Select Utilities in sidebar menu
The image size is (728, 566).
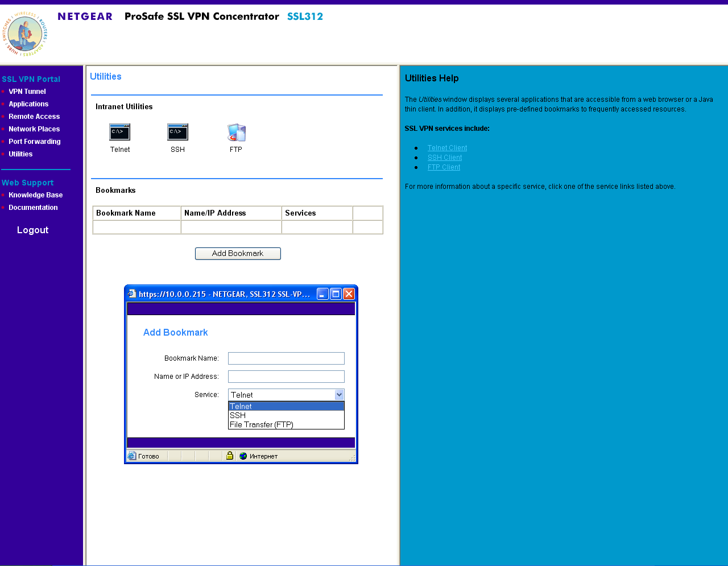pos(20,154)
